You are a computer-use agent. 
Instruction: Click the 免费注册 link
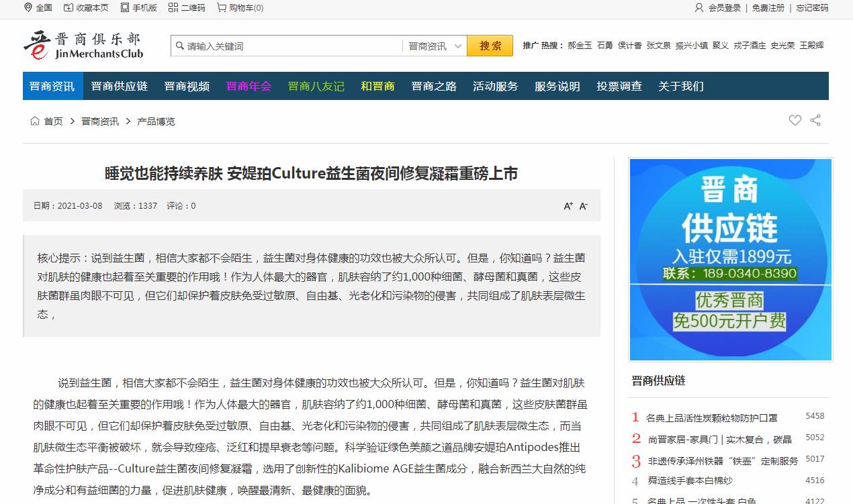tap(768, 8)
